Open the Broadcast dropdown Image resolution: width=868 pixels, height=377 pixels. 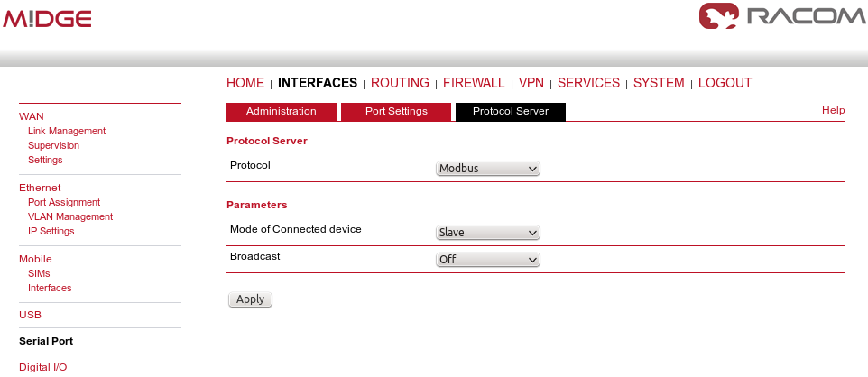coord(487,260)
